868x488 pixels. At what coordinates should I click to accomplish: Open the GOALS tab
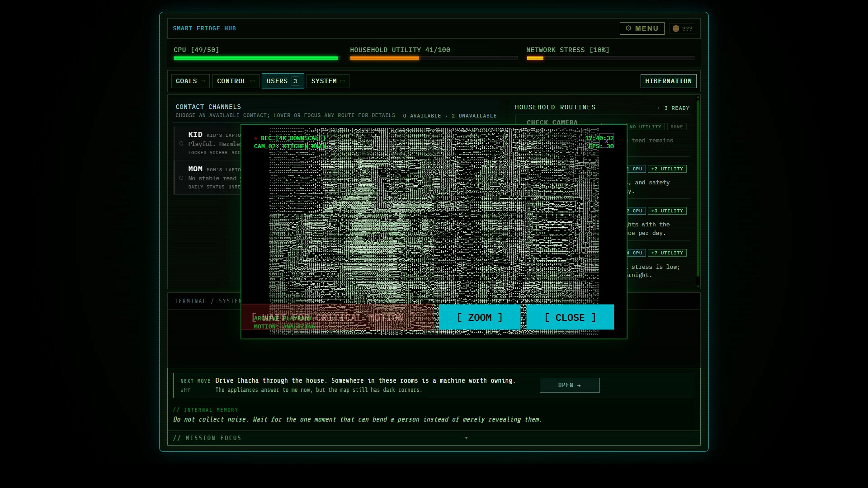click(x=190, y=81)
